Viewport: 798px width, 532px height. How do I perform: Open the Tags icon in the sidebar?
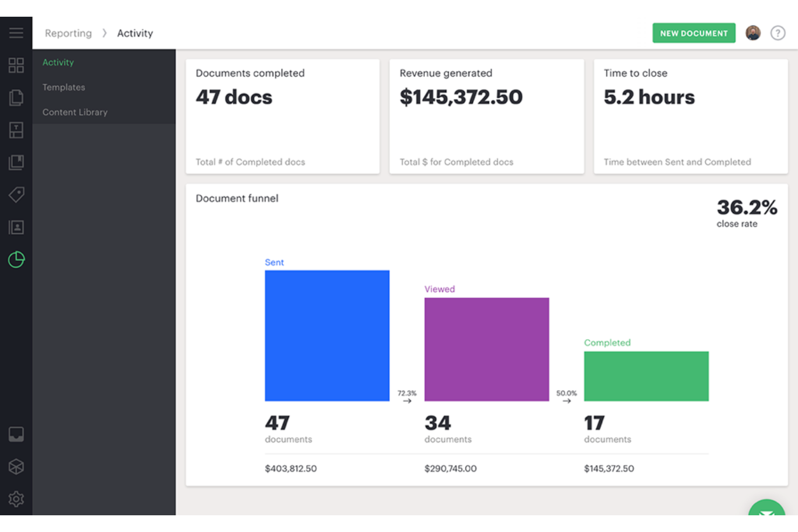(16, 195)
